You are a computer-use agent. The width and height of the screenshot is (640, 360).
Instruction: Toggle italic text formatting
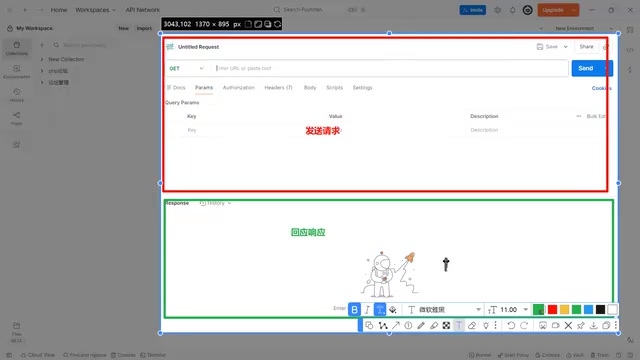367,310
